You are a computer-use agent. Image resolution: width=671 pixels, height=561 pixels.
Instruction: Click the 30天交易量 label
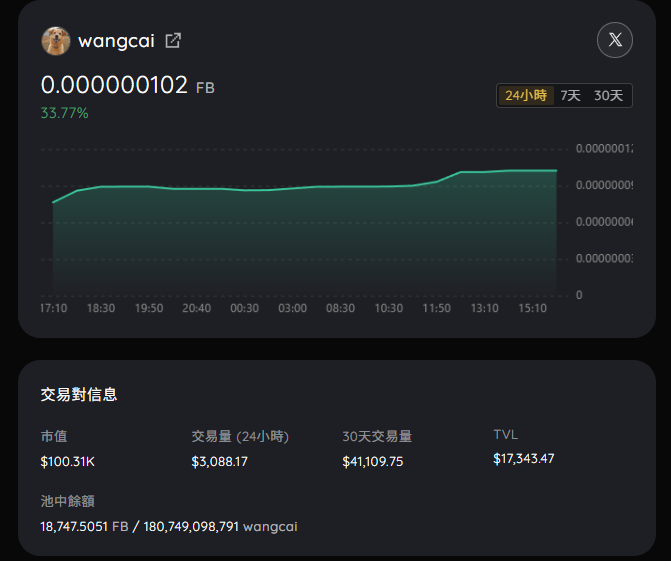click(x=377, y=436)
